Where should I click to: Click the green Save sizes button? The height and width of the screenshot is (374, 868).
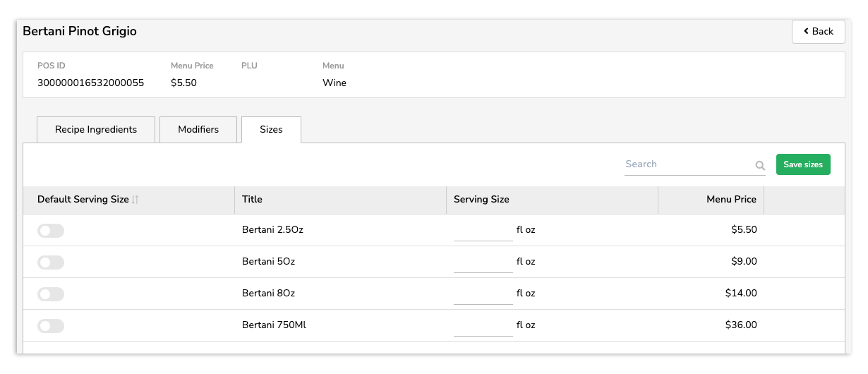[803, 164]
